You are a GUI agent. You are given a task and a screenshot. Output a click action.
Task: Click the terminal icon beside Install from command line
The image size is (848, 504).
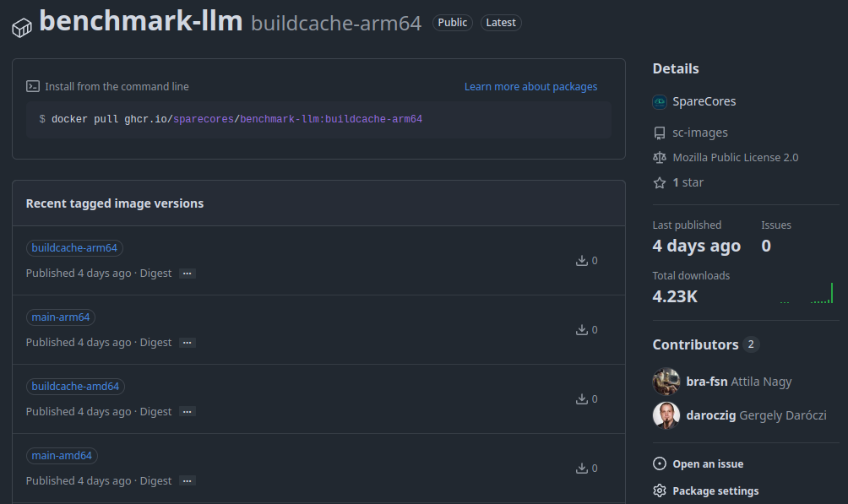pyautogui.click(x=33, y=86)
